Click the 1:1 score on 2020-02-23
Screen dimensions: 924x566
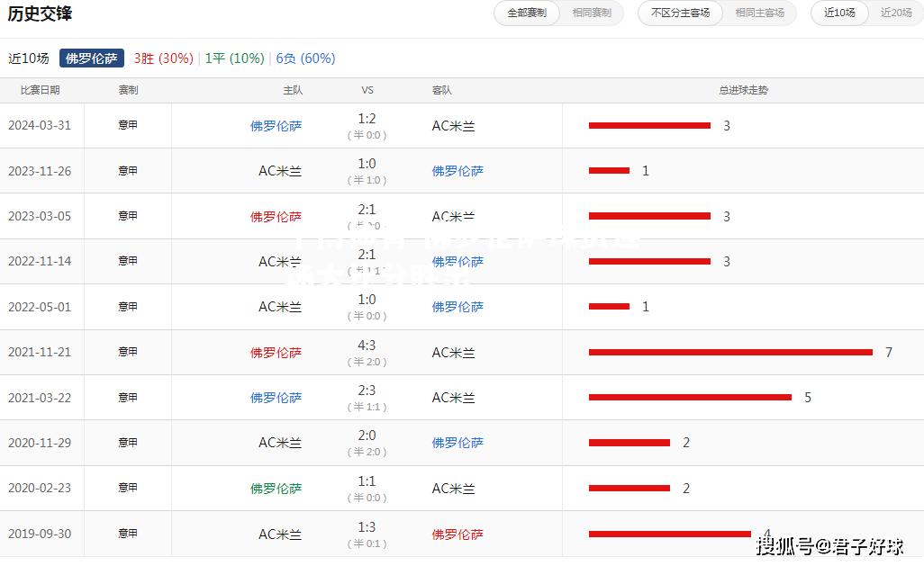click(x=367, y=481)
